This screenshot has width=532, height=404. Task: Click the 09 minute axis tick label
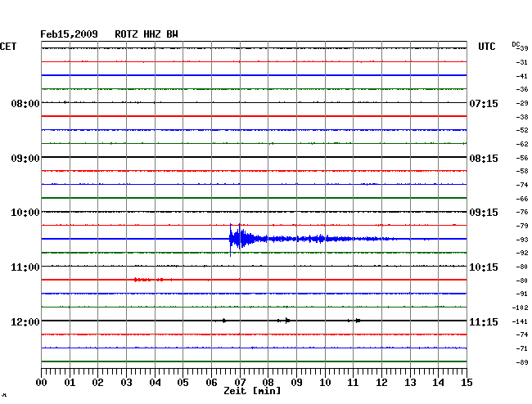pos(296,383)
